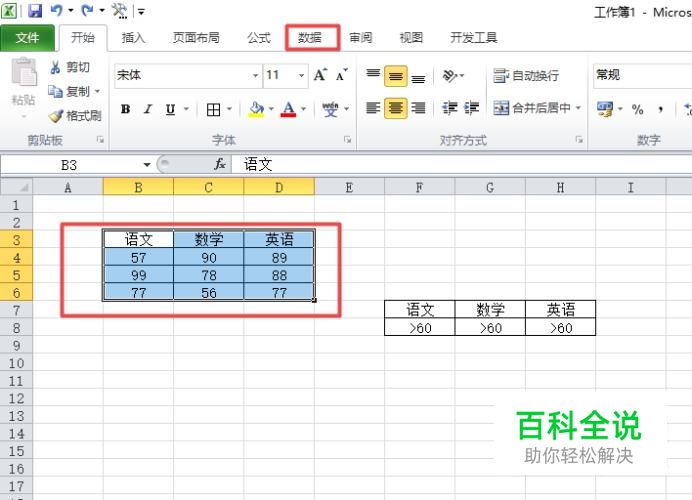Click the 格式刷 Format Painter button

(74, 116)
